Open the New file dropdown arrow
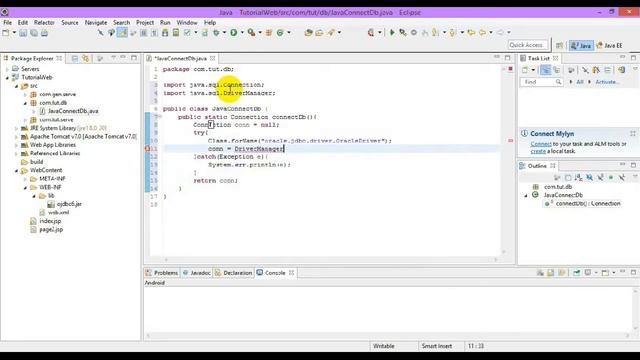 tap(14, 33)
